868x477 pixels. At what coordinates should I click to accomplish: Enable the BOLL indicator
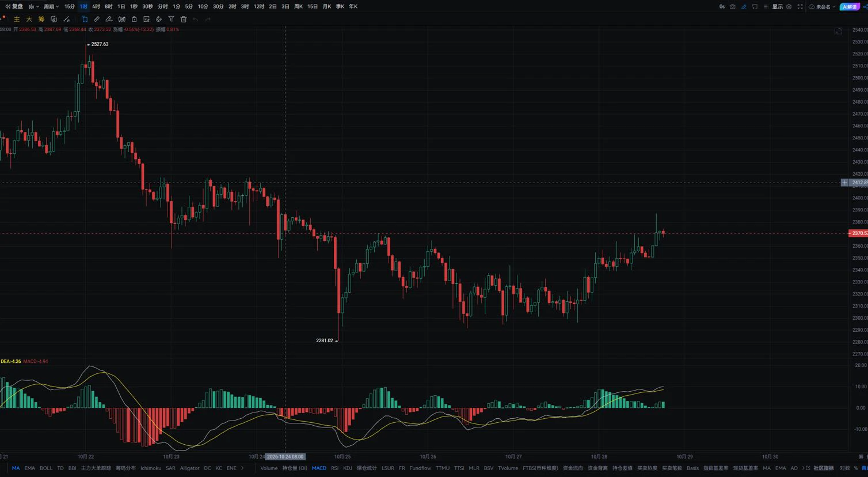46,468
